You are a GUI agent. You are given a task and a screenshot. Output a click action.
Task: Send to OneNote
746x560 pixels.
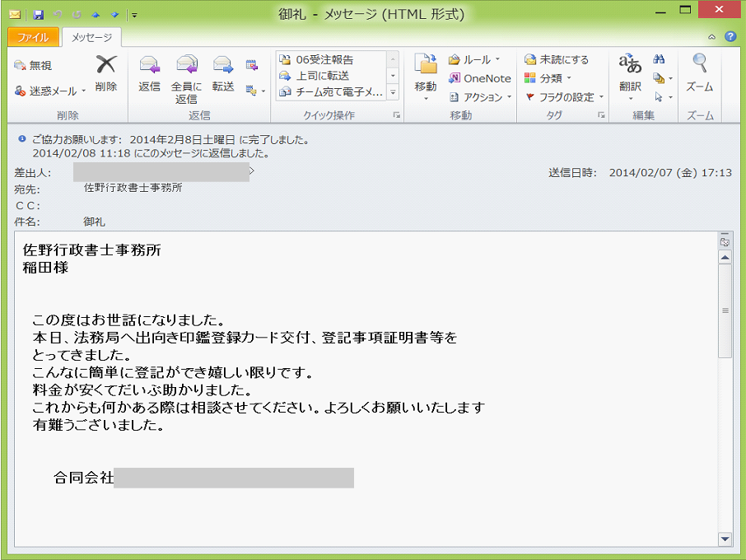(480, 78)
